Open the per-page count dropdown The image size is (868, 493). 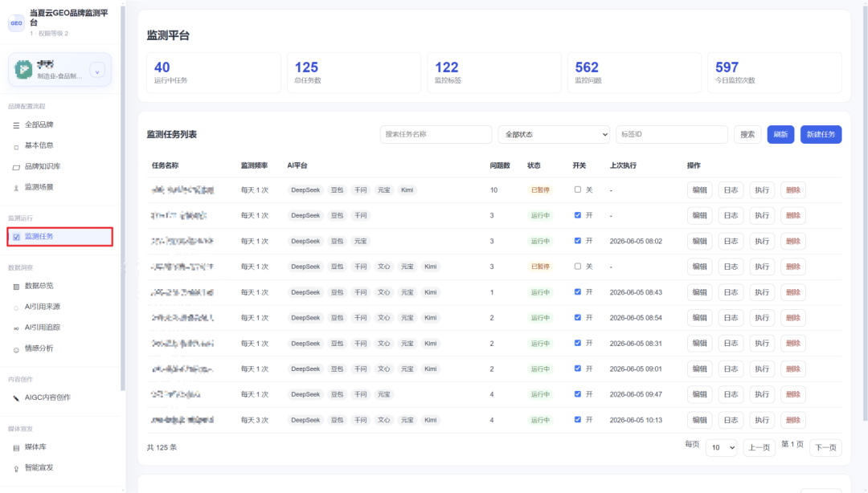pyautogui.click(x=721, y=447)
